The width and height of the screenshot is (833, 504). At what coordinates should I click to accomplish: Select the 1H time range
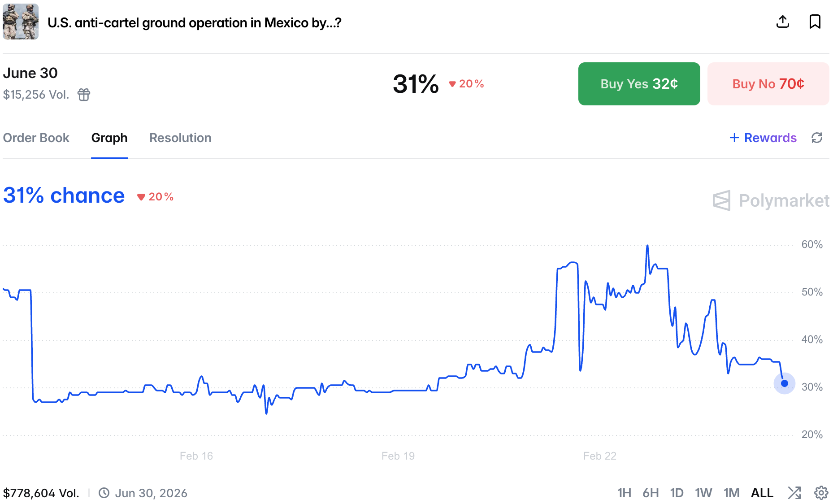coord(624,493)
